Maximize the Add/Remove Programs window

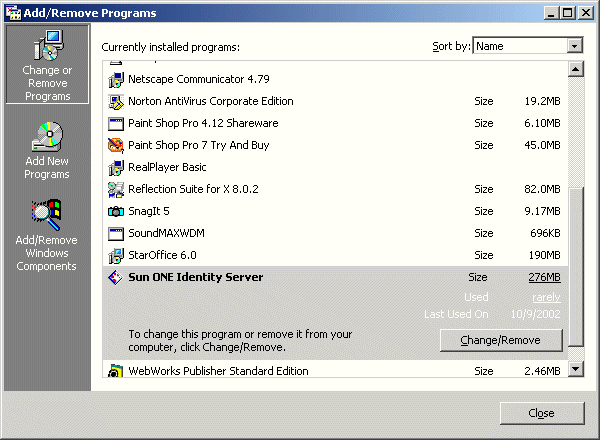[568, 13]
